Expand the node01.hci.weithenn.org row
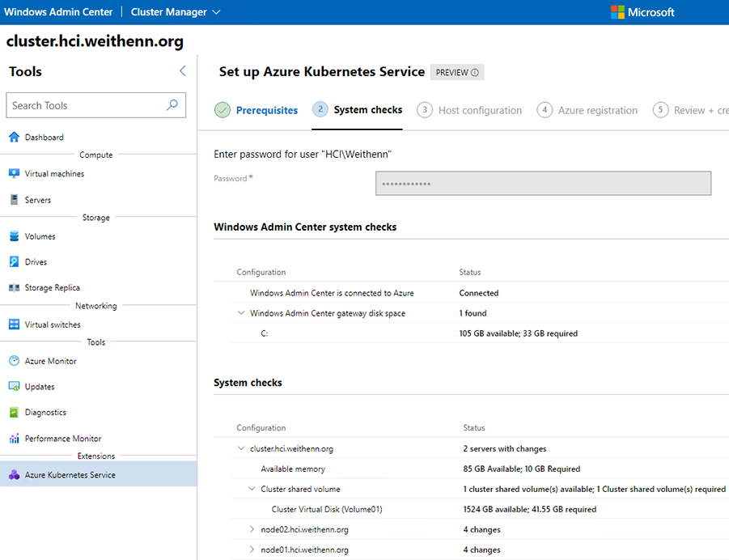This screenshot has width=729, height=560. click(252, 549)
